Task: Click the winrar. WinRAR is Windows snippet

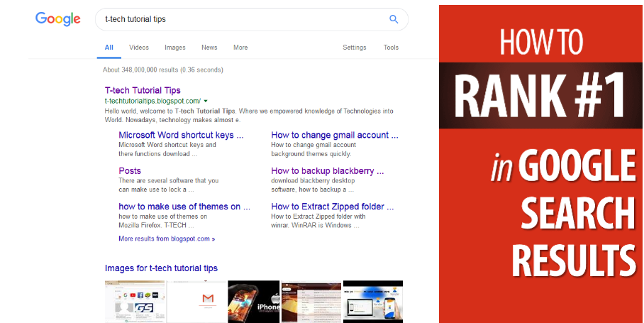Action: pyautogui.click(x=316, y=225)
